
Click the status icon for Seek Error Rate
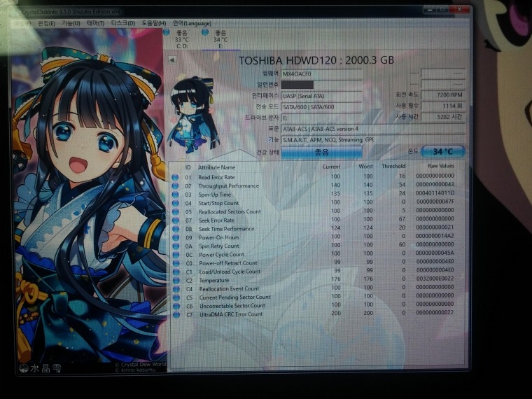coord(176,220)
